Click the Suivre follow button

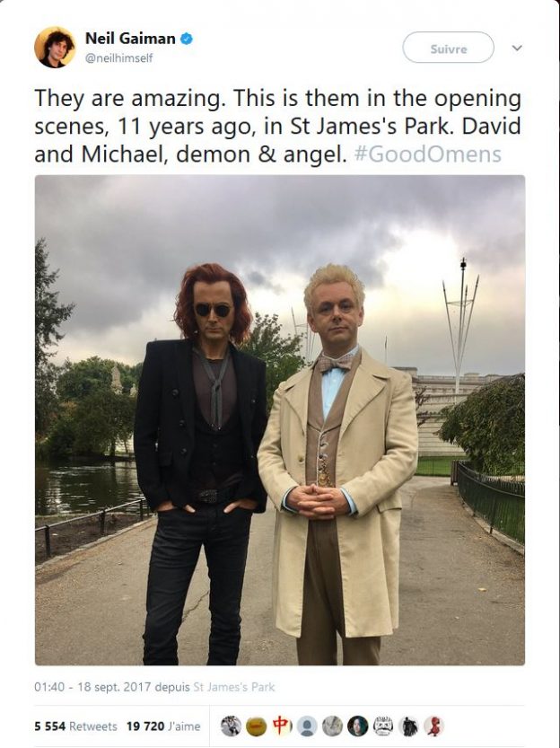[448, 48]
